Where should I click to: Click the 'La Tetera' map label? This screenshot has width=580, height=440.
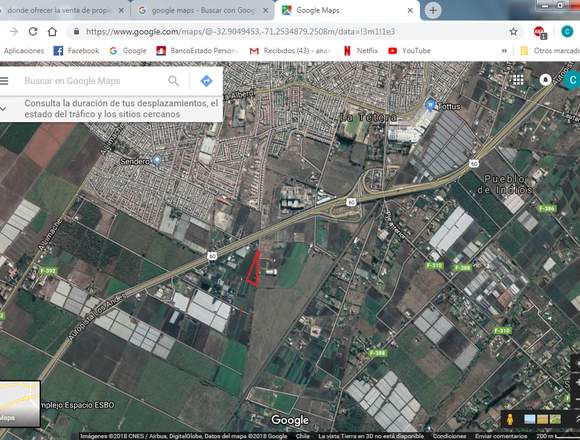pos(368,117)
